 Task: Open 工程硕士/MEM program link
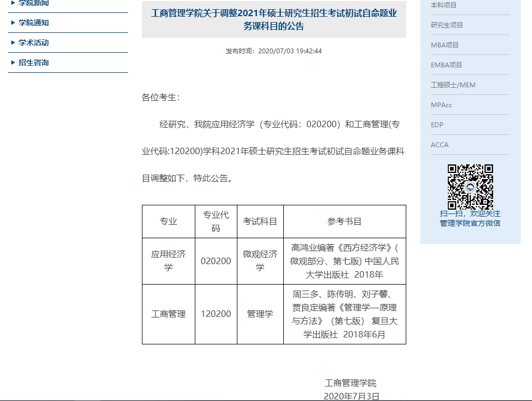453,85
